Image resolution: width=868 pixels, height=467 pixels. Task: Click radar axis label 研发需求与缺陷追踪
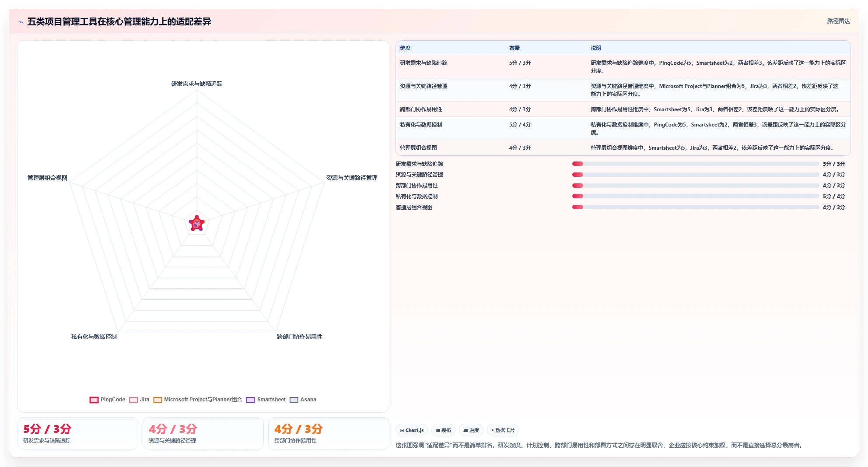pyautogui.click(x=197, y=84)
